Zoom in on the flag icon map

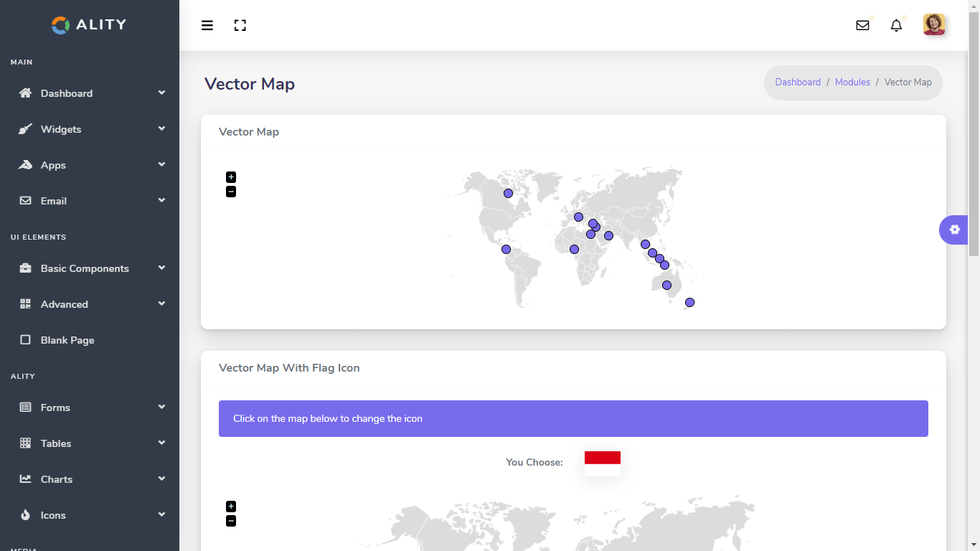coord(231,507)
